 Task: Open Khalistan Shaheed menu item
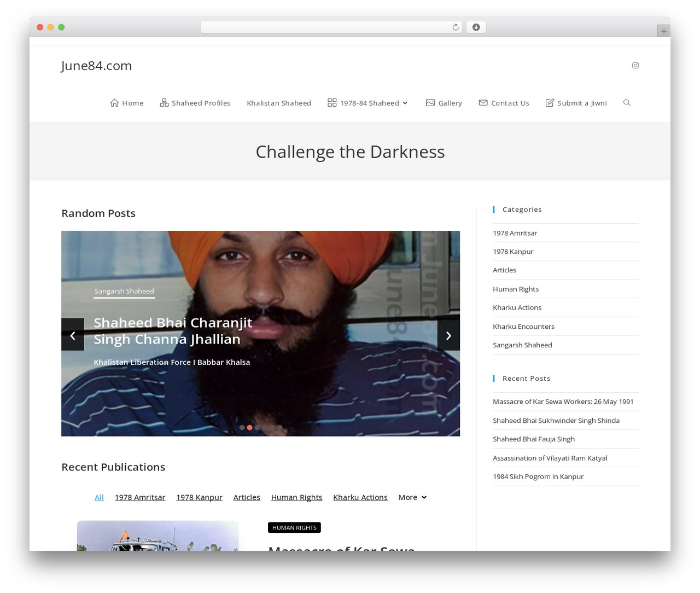pyautogui.click(x=279, y=103)
